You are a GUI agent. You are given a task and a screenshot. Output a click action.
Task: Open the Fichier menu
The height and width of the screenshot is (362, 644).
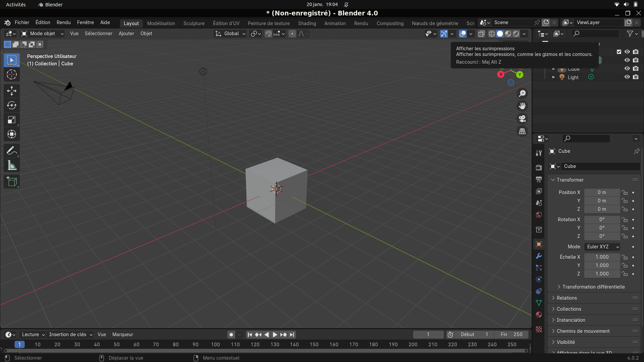click(x=22, y=22)
